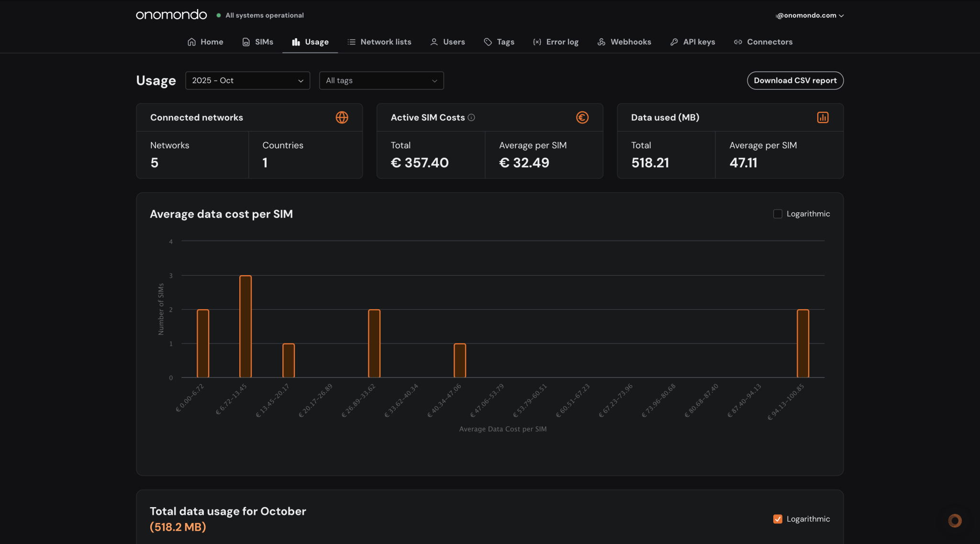Image resolution: width=980 pixels, height=544 pixels.
Task: Select the API keys icon
Action: [674, 42]
